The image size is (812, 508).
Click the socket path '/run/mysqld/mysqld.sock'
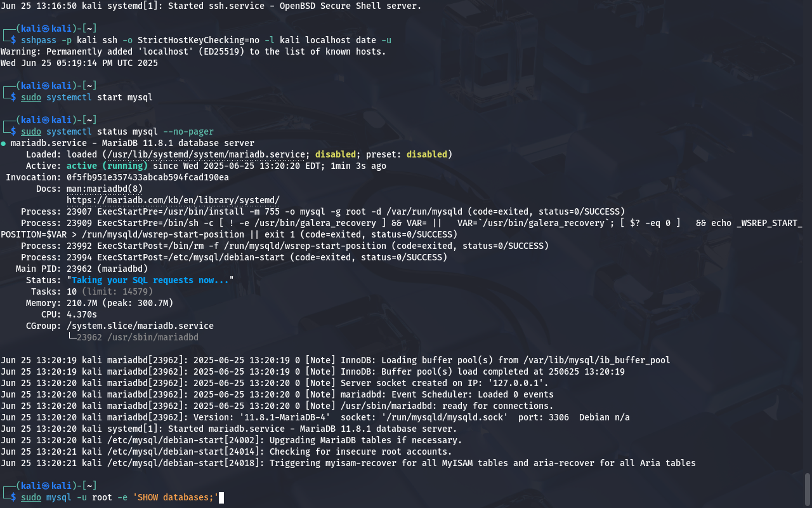(445, 417)
